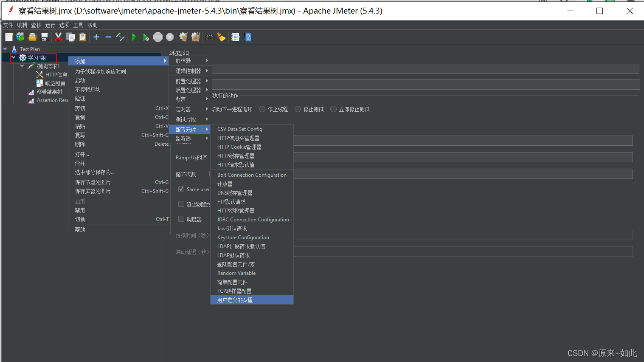Select the Test Plan tree node
The image size is (644, 362).
point(30,49)
